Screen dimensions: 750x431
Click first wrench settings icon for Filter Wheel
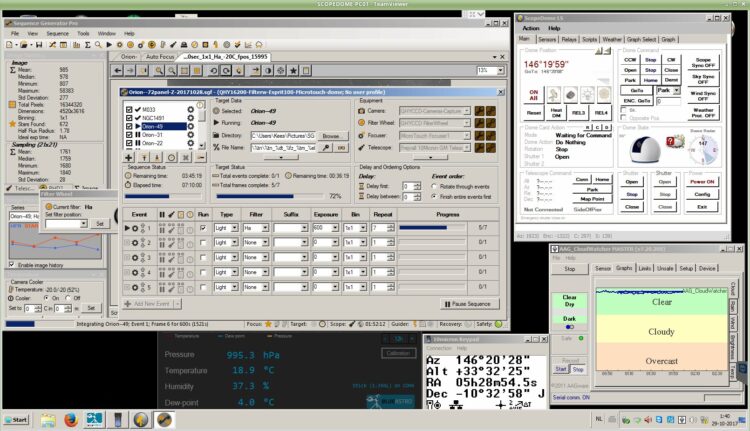coord(479,123)
